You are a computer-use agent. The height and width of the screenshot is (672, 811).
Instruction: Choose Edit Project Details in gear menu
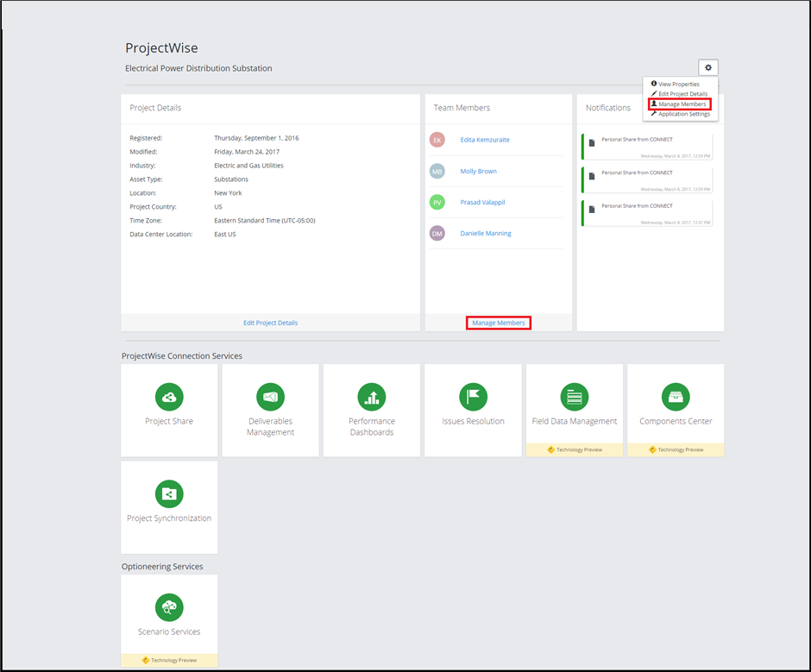pos(679,94)
